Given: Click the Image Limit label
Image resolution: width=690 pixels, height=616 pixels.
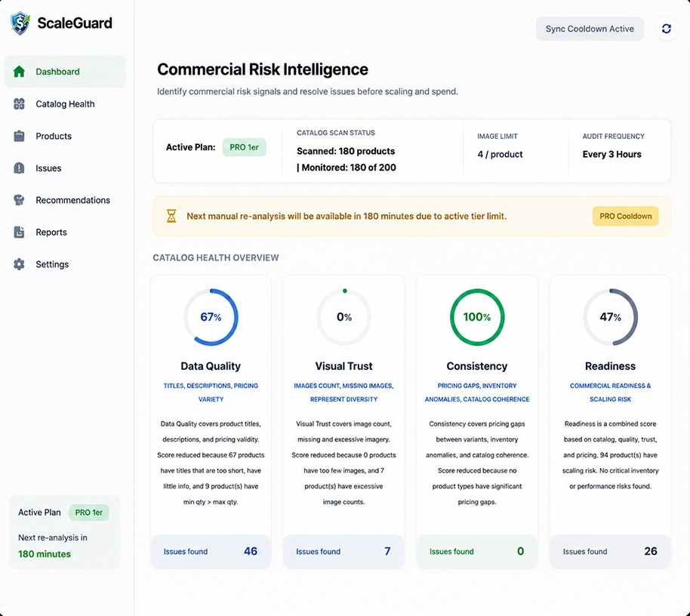Looking at the screenshot, I should (497, 137).
